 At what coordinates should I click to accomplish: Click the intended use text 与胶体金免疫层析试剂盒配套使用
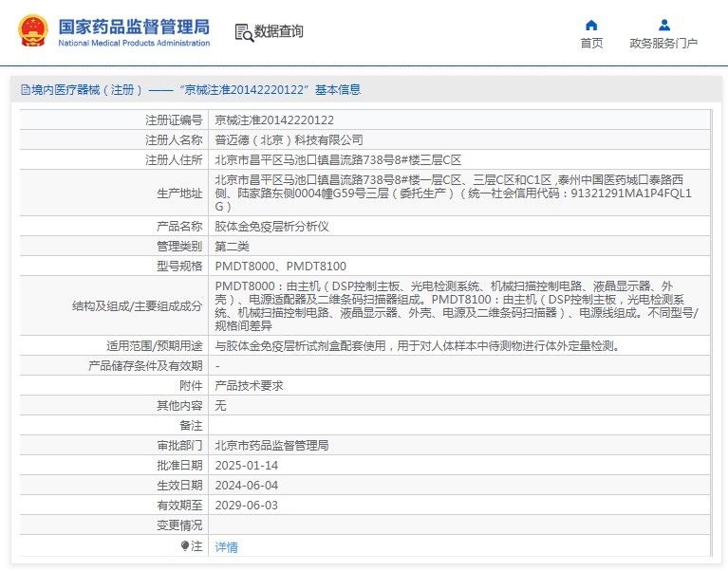(418, 346)
